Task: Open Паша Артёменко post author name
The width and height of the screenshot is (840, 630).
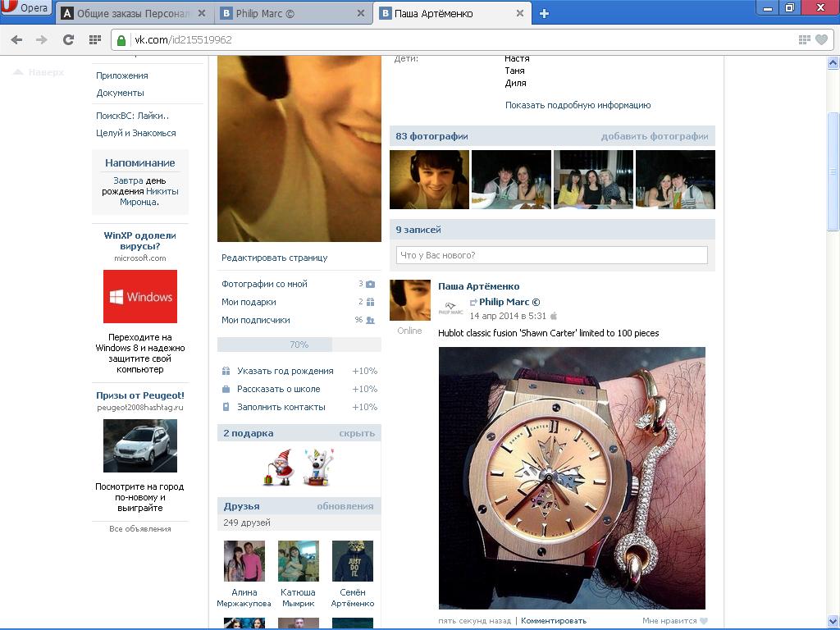Action: coord(478,286)
